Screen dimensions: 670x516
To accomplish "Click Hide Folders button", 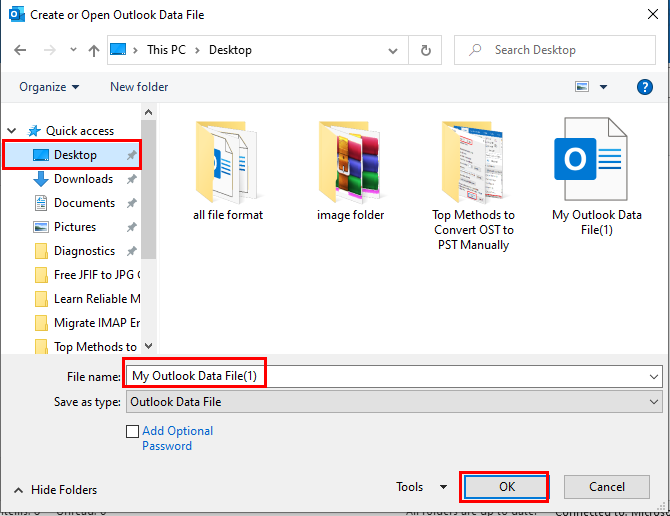I will click(56, 490).
